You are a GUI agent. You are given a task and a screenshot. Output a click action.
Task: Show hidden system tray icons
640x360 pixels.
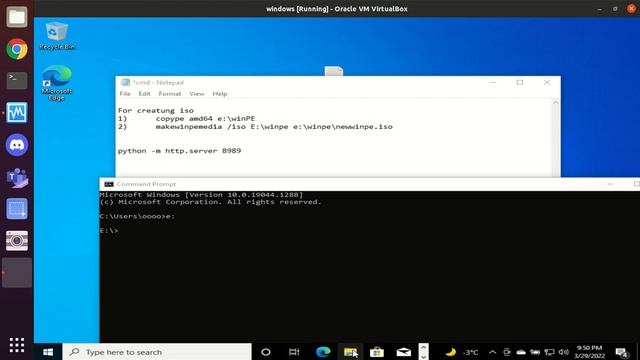click(x=493, y=352)
